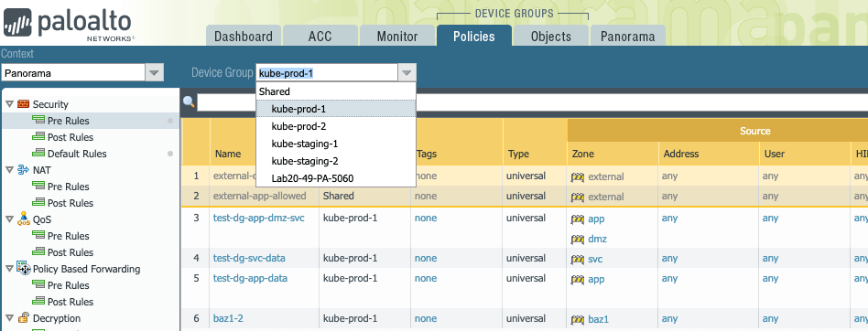The width and height of the screenshot is (868, 331).
Task: Open Policy Based Forwarding Pre Rules
Action: tap(68, 285)
